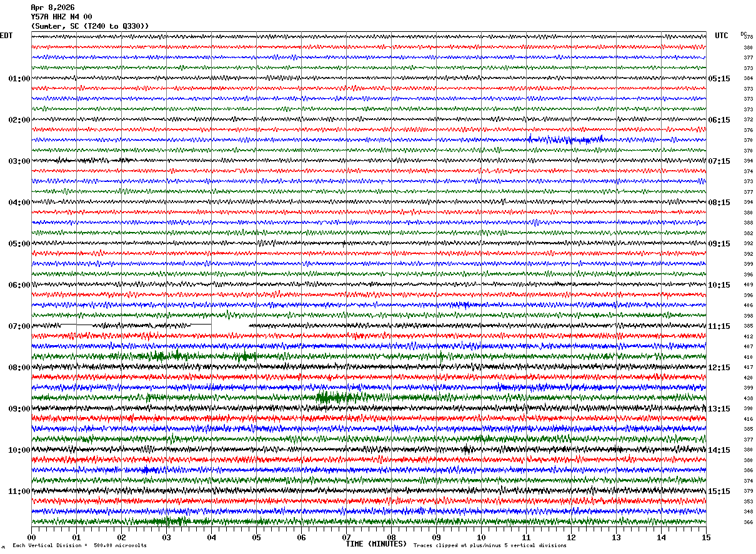Click the 08:15 UTC row label
Viewport: 756px width, 554px height.
[x=719, y=203]
